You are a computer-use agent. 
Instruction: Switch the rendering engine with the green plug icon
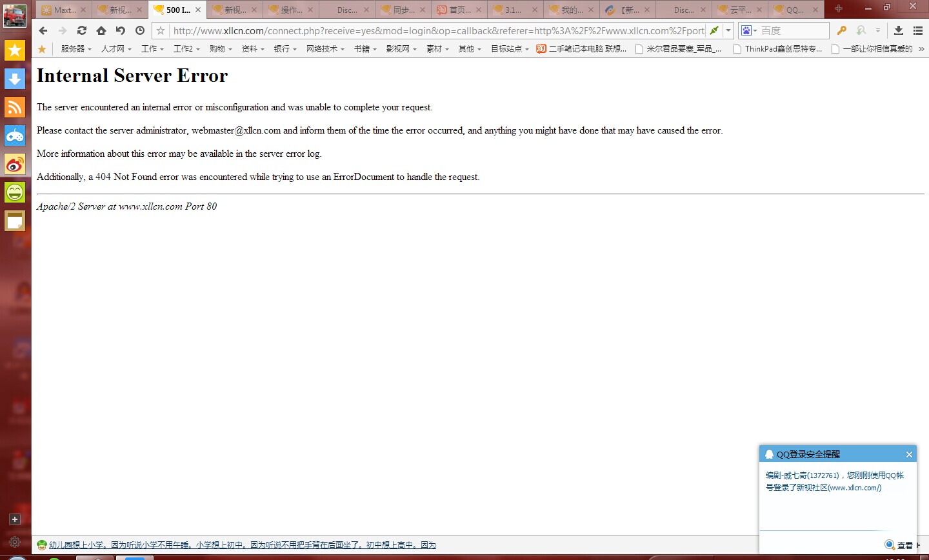[x=714, y=30]
